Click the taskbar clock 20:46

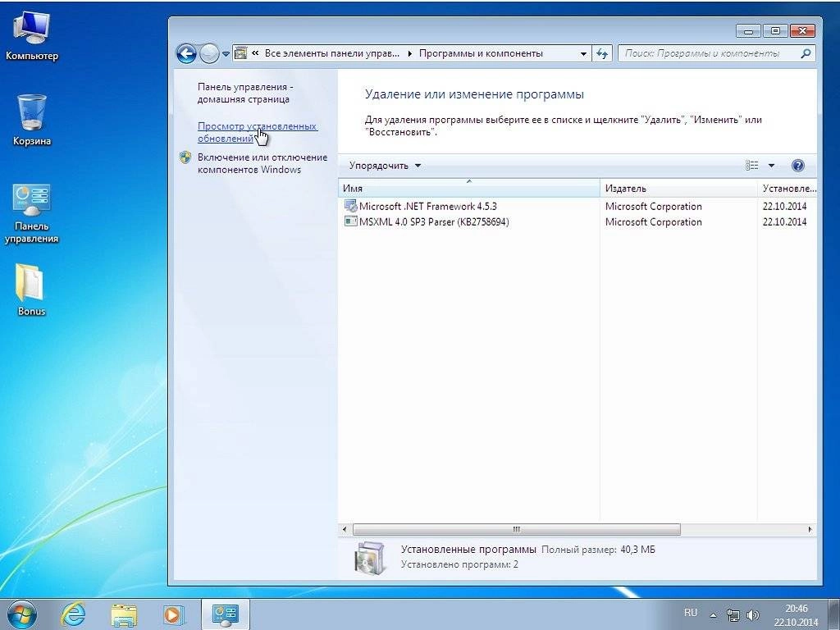(796, 615)
